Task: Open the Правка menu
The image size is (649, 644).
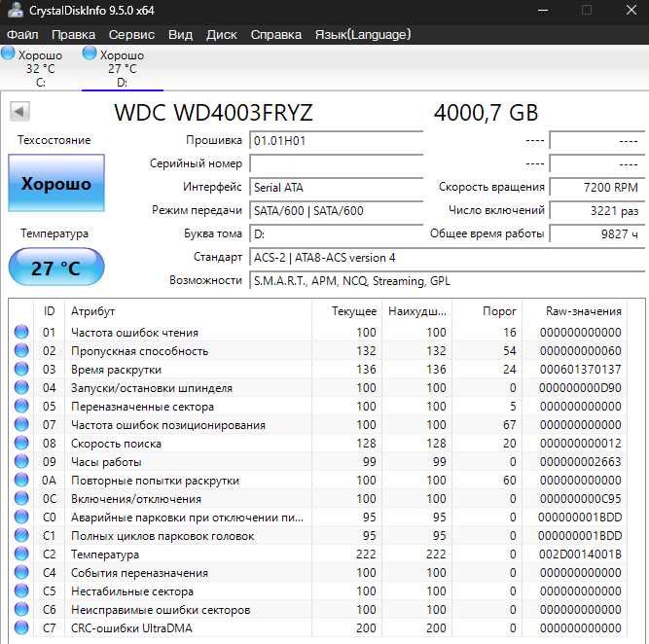Action: 73,34
